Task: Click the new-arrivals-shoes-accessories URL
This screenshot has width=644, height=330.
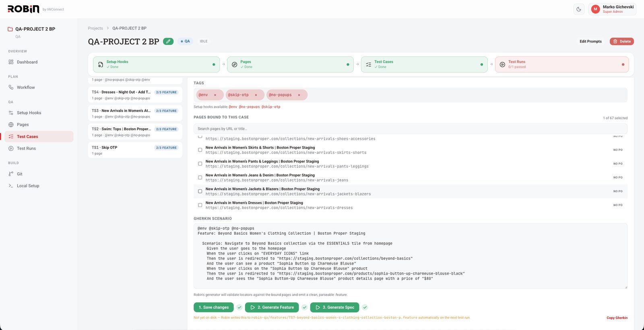Action: coord(290,139)
